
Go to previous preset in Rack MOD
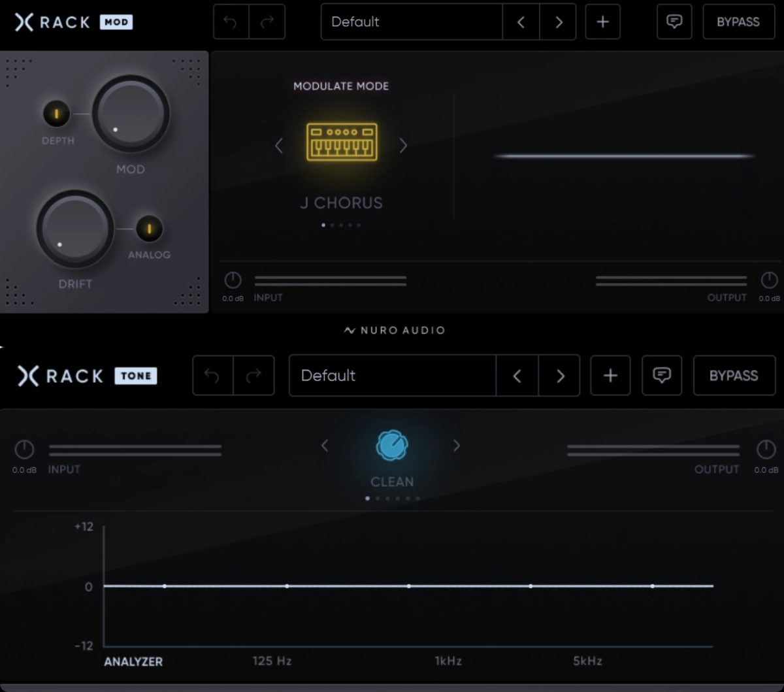click(521, 22)
